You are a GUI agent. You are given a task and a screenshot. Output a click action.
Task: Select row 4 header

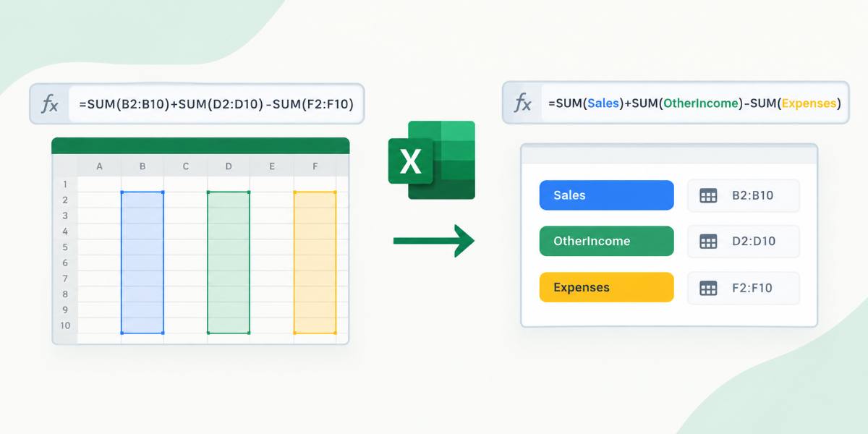point(65,231)
